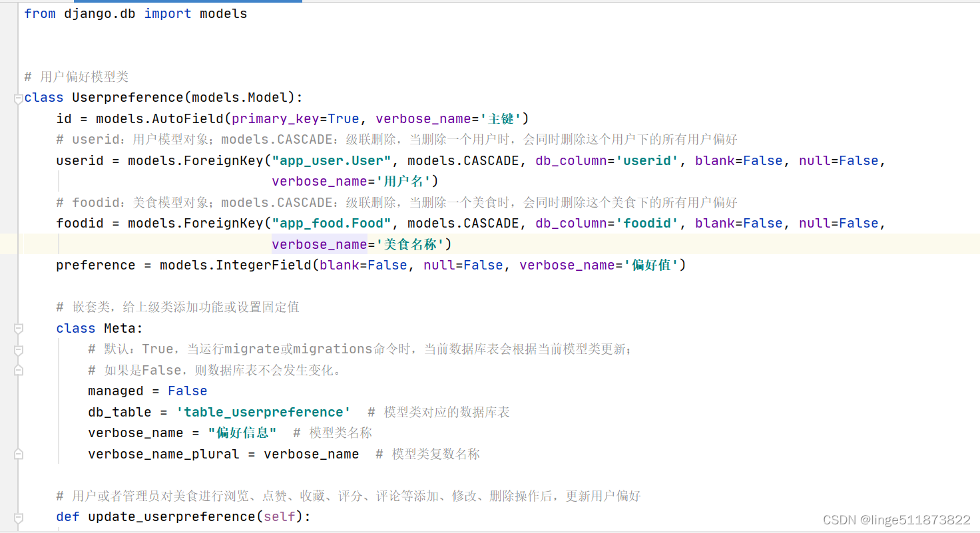Collapse the update_userpreference method fold marker
980x533 pixels.
(19, 517)
